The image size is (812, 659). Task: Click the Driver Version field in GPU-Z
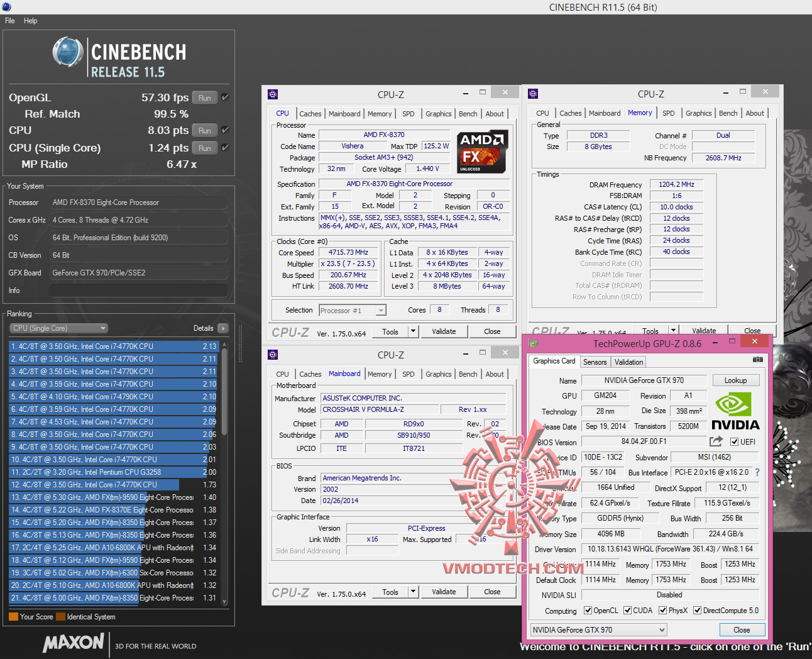670,549
